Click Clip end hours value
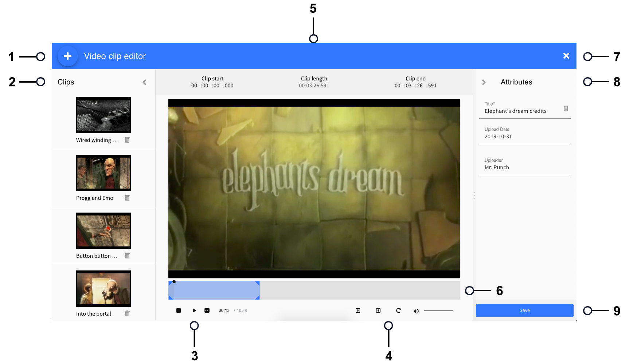This screenshot has width=629, height=364. 398,86
